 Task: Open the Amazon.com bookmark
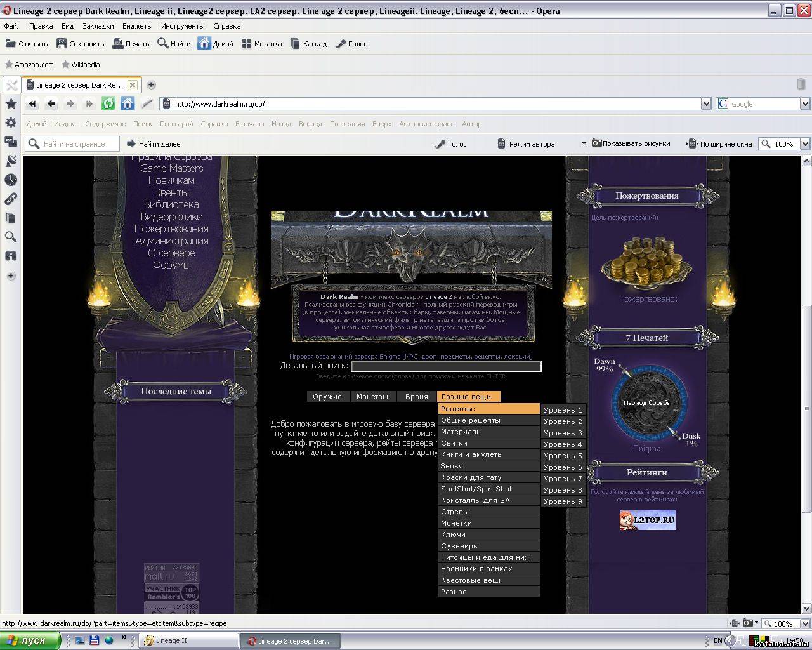(x=29, y=65)
